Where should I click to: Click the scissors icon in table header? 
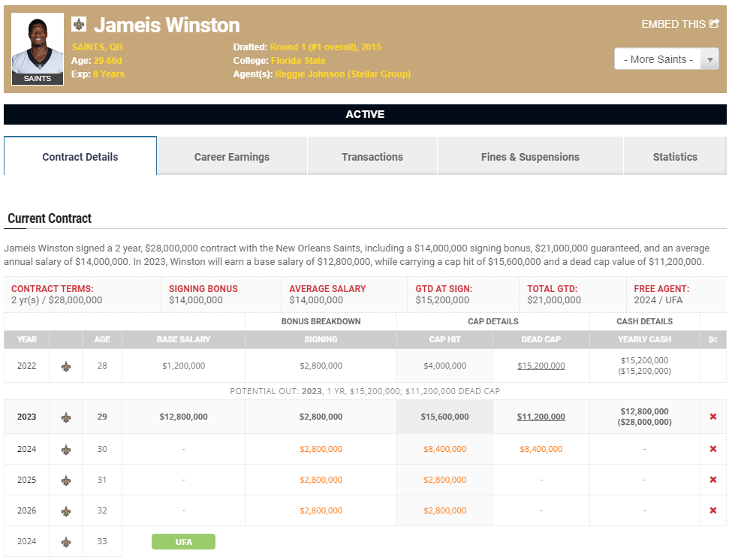pyautogui.click(x=712, y=339)
